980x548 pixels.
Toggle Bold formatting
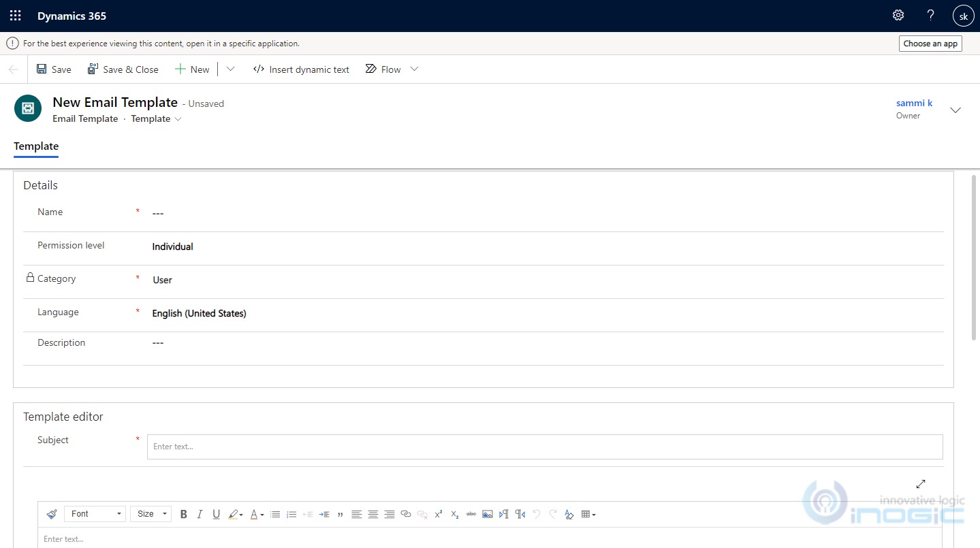coord(183,514)
